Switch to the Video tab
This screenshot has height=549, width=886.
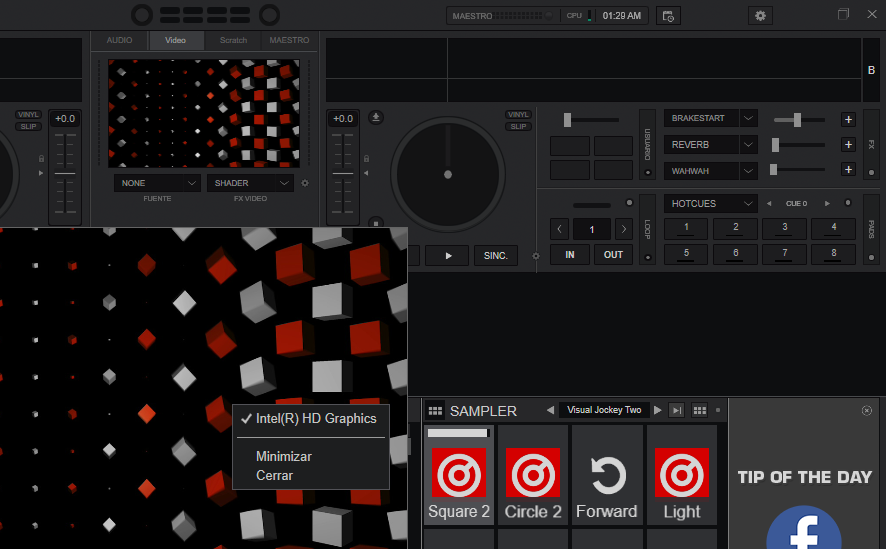click(x=175, y=40)
